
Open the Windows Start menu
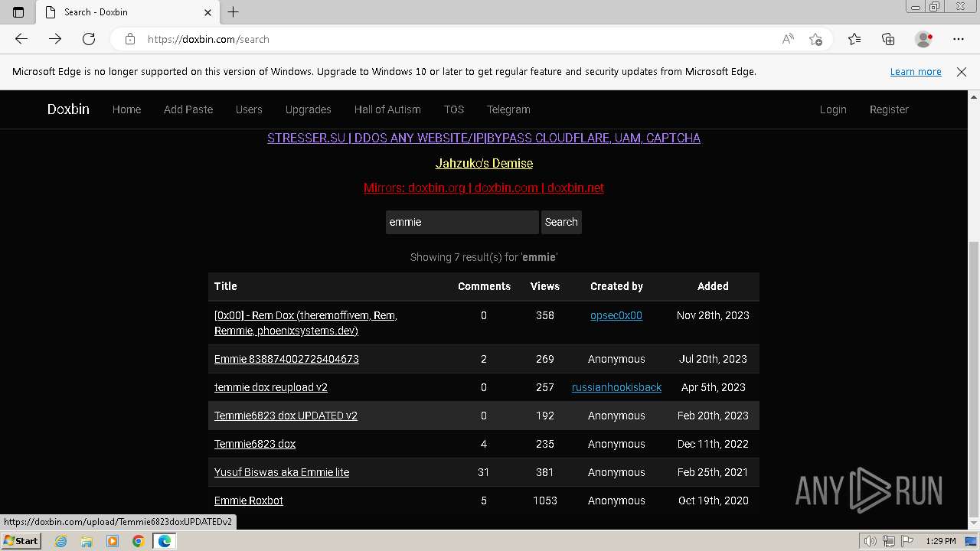click(x=21, y=541)
